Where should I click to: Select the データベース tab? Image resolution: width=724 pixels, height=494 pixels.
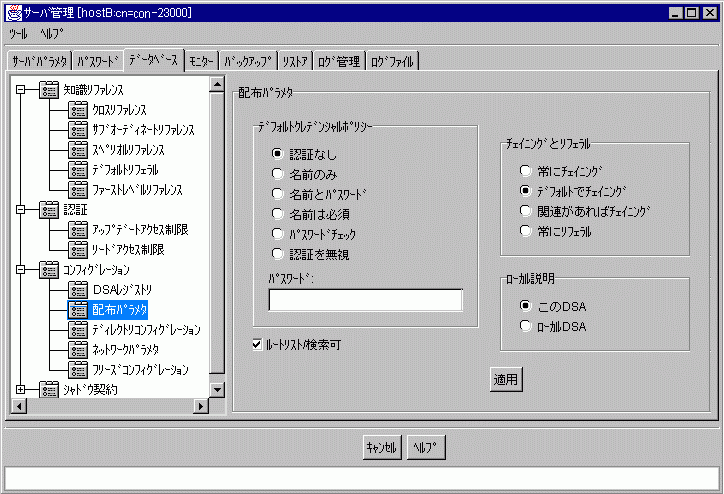tap(154, 60)
